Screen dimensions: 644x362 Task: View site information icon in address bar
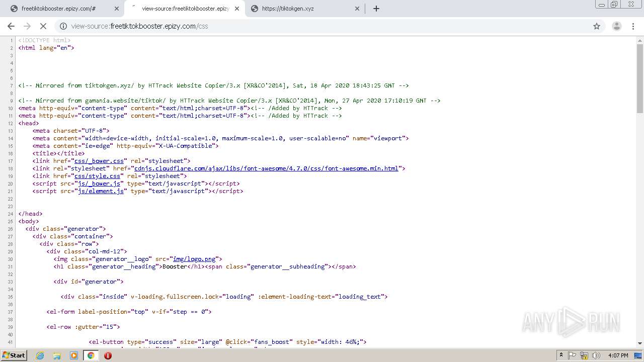63,26
